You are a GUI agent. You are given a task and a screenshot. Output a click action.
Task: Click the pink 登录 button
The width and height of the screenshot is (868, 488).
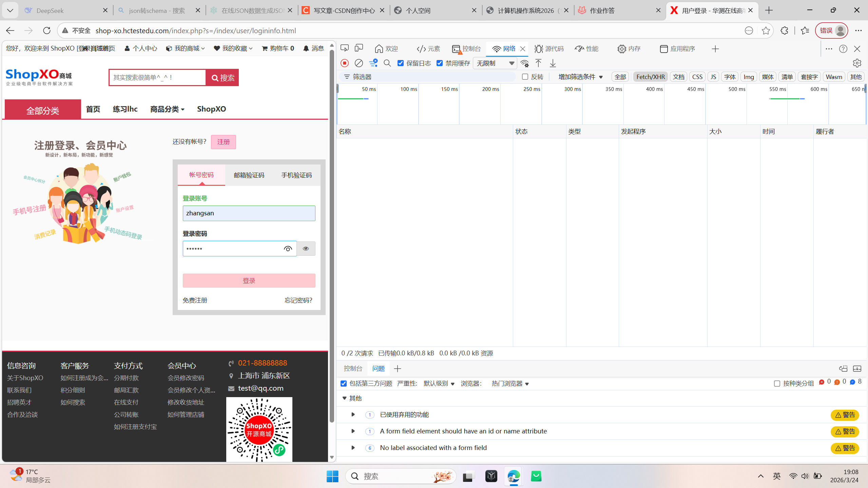pos(249,280)
